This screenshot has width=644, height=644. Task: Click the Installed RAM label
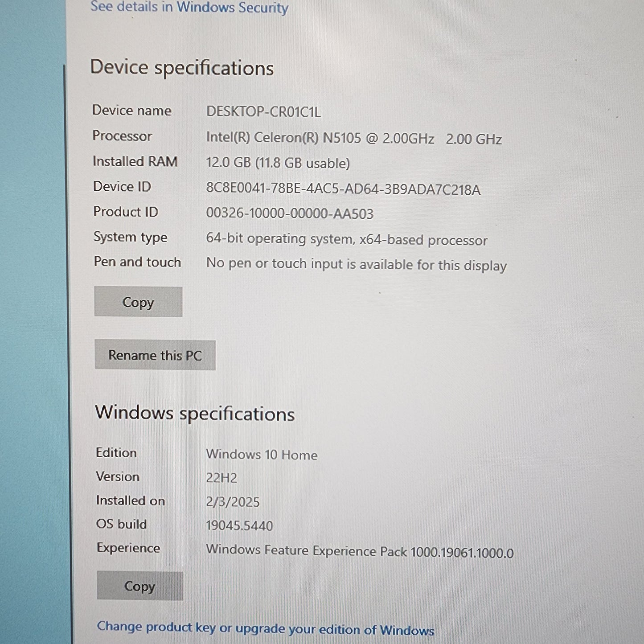point(135,161)
